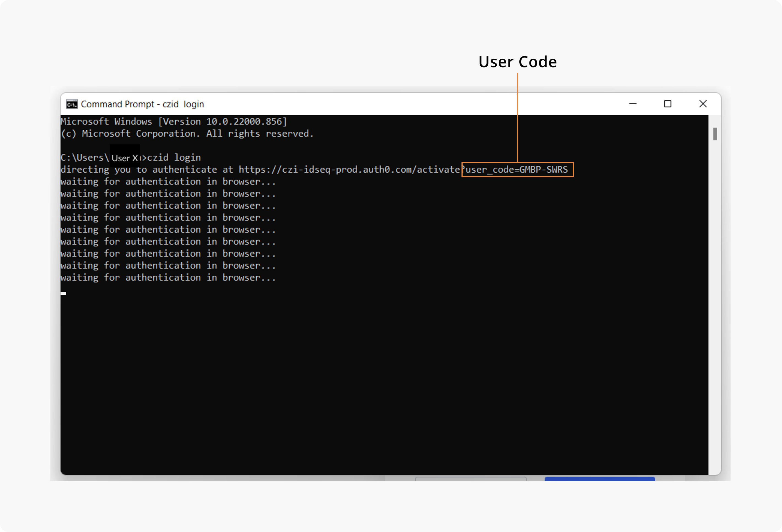Minimize the Command Prompt window
The image size is (782, 532).
[x=632, y=104]
